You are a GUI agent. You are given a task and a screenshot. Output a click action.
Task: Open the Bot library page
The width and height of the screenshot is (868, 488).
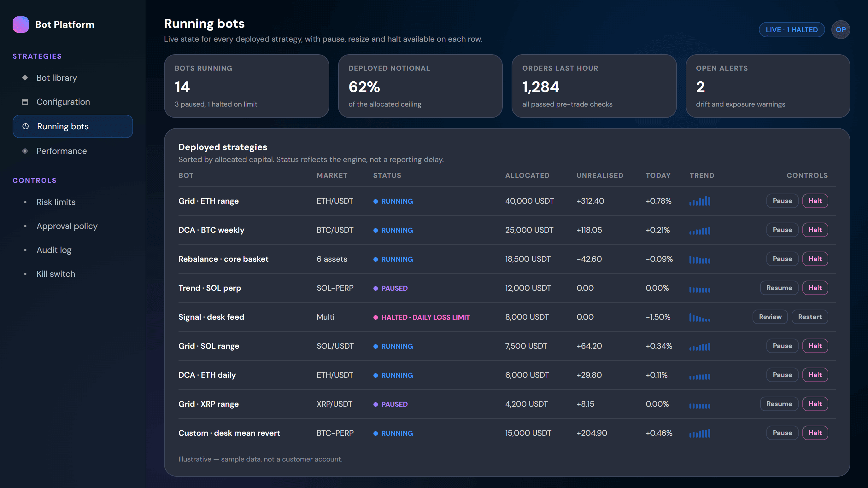73,78
